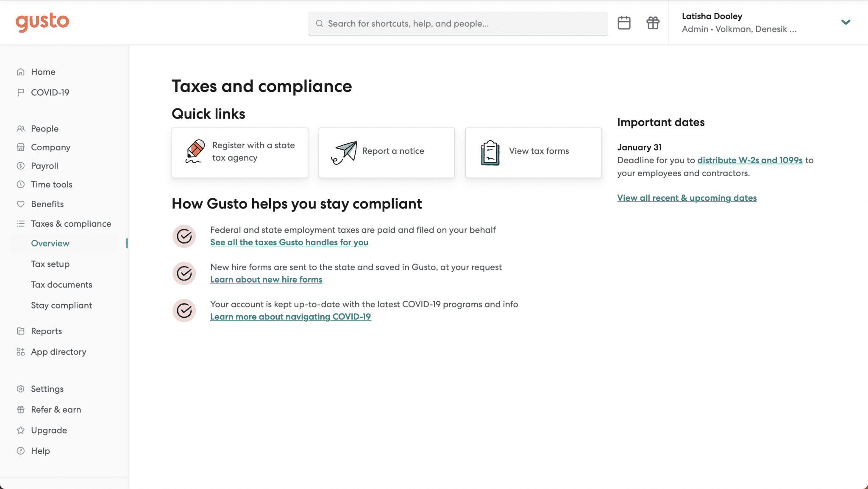
Task: Open the gift box icon in header
Action: tap(653, 23)
